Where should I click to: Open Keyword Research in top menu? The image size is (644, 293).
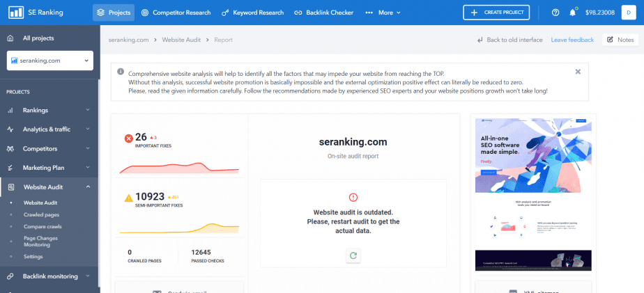(252, 13)
